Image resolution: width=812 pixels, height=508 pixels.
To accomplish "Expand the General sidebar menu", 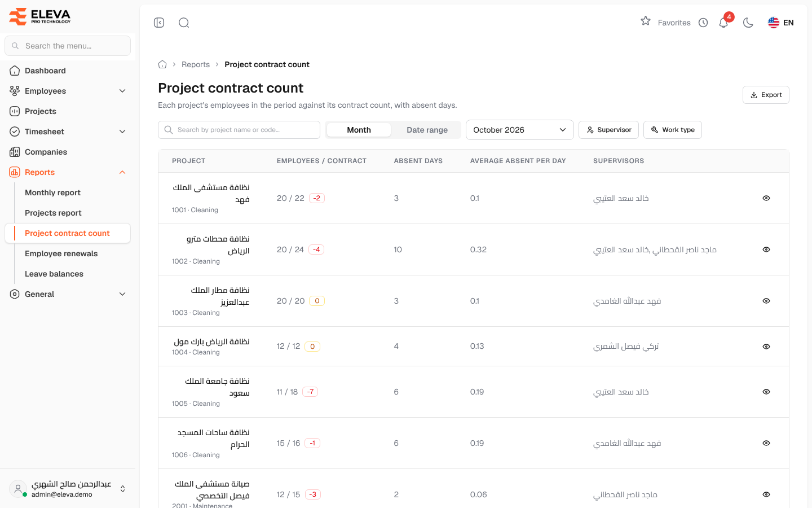I will [x=68, y=294].
